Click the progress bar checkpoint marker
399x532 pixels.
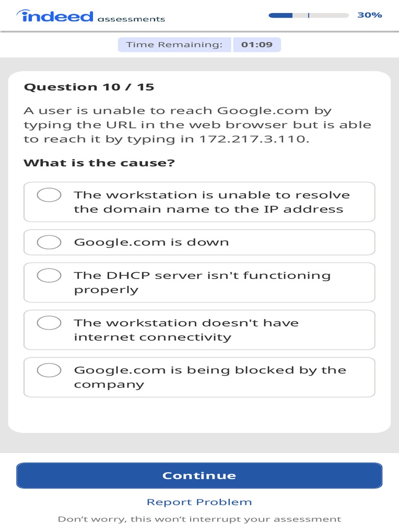point(309,15)
